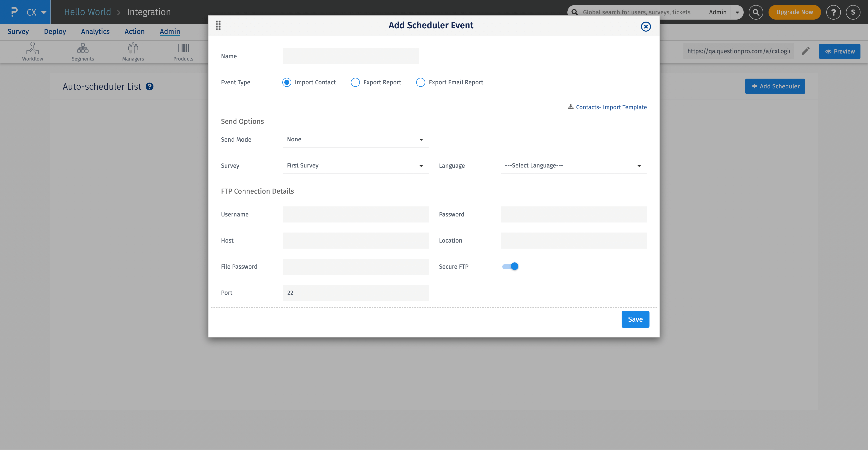Click the pencil edit URL icon
This screenshot has height=450, width=868.
805,51
